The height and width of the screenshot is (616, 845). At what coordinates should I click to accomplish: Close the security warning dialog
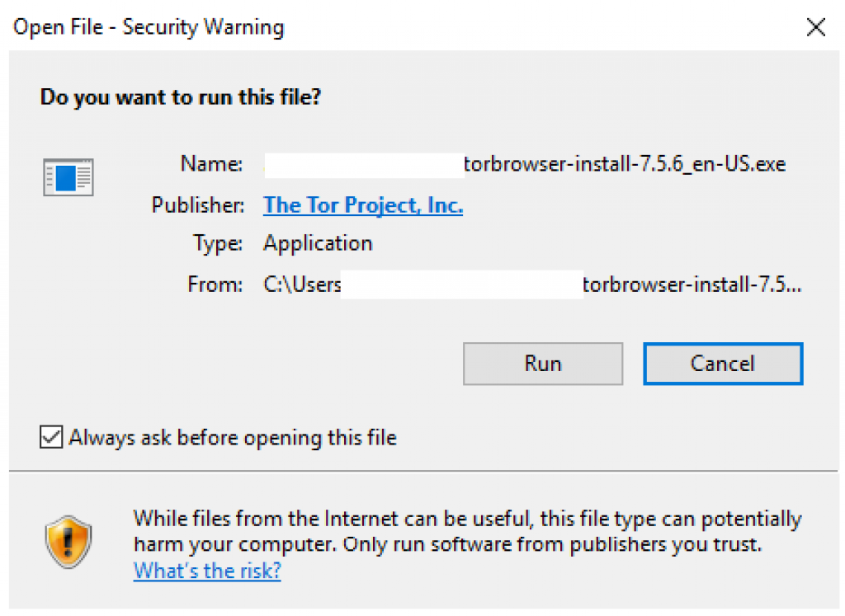coord(816,26)
